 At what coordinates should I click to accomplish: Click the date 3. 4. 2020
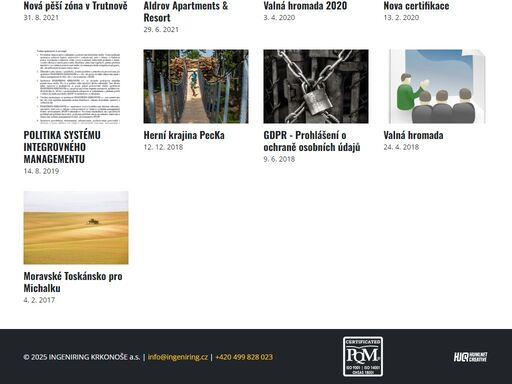(x=279, y=18)
